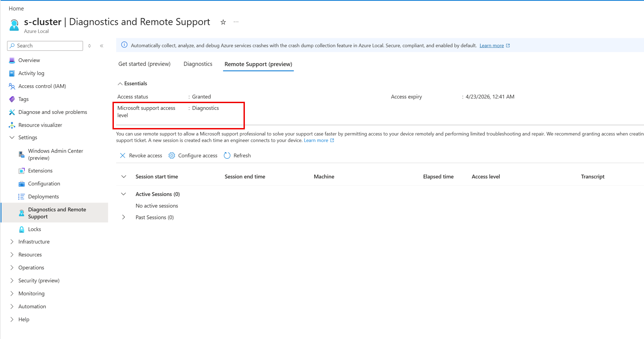This screenshot has height=339, width=644.
Task: Click the Configure access button
Action: (193, 155)
